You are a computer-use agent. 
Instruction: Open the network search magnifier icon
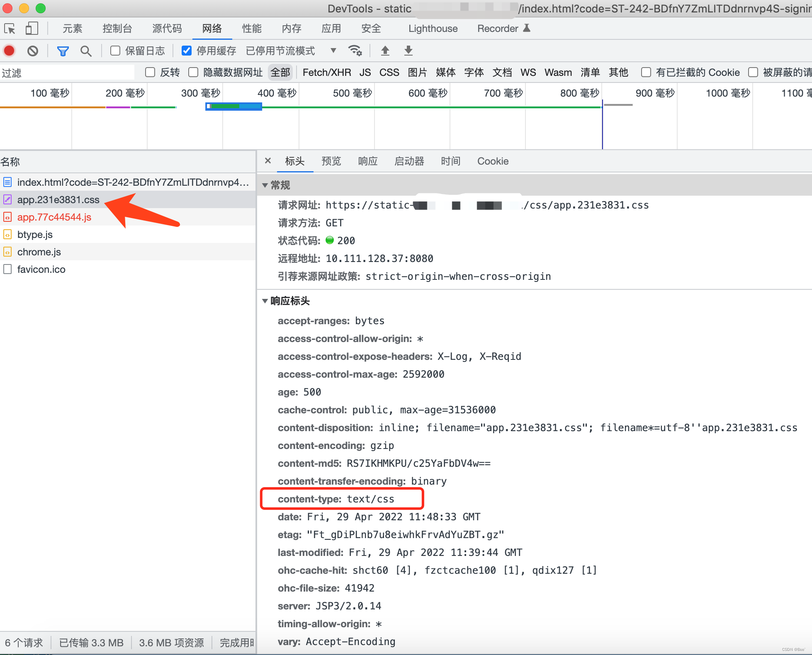[86, 51]
